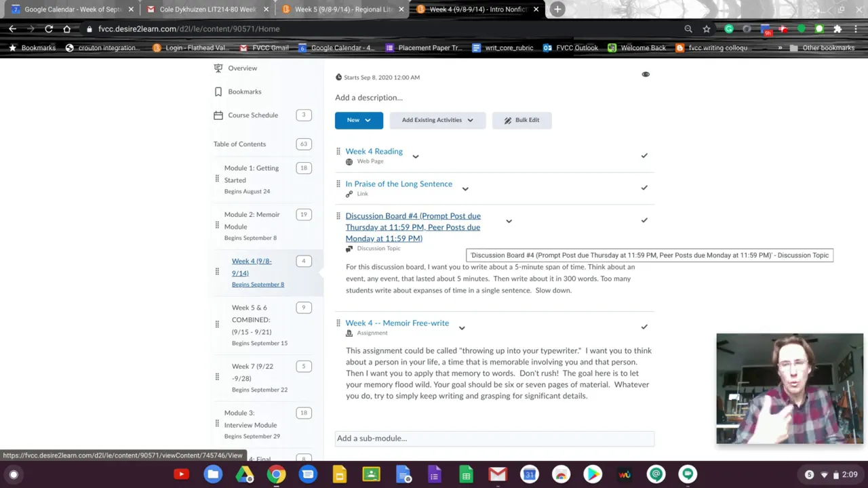The width and height of the screenshot is (868, 488).
Task: Click the visibility eye icon for module
Action: point(646,75)
